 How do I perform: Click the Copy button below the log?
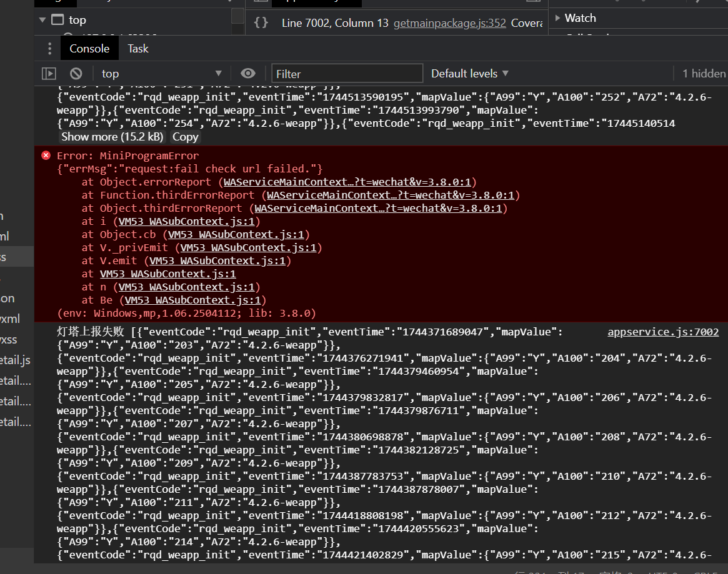(x=185, y=137)
